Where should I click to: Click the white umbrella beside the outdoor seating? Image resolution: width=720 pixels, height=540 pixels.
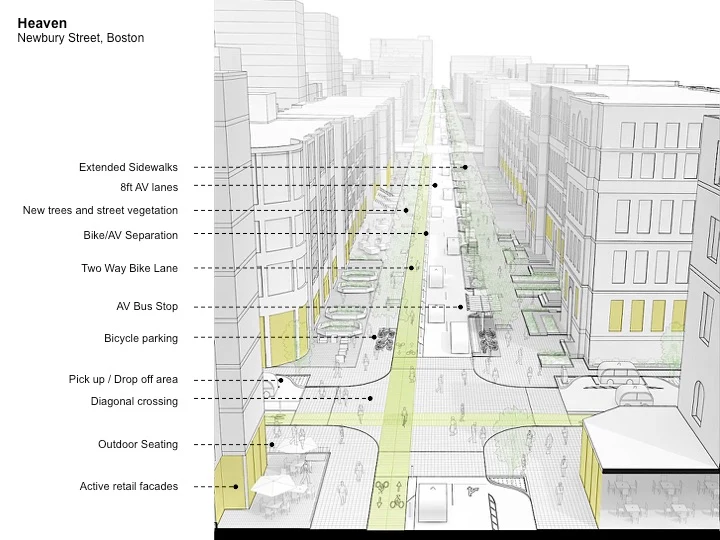(273, 485)
